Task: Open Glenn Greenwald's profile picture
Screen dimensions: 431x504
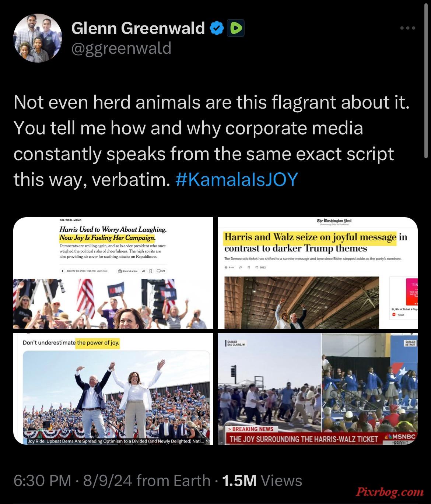Action: pos(38,38)
